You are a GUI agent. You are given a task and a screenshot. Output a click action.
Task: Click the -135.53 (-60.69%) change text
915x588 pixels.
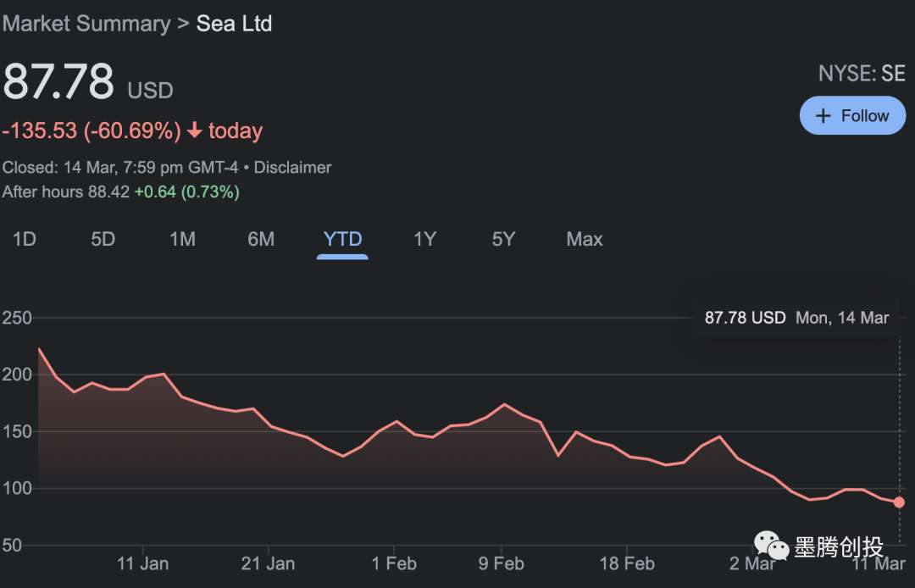click(91, 130)
